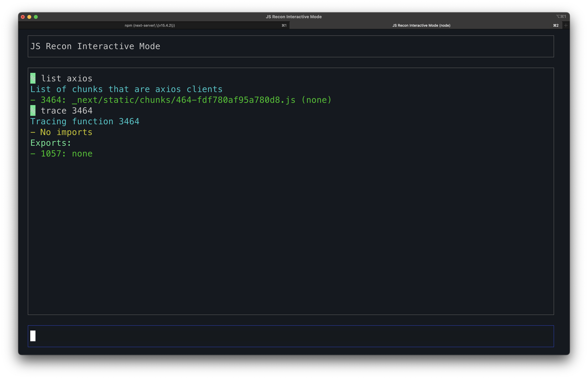The width and height of the screenshot is (588, 379).
Task: Click the new tab plus icon
Action: (x=566, y=25)
